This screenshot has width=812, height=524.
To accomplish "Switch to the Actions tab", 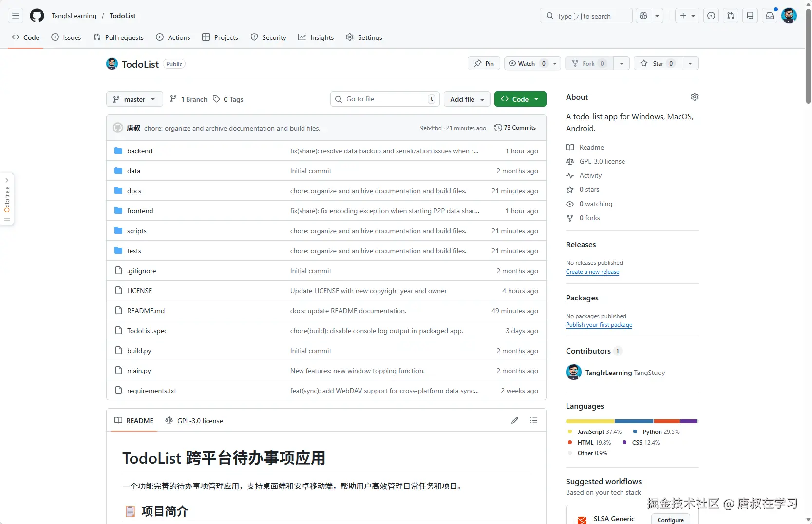I will point(173,37).
